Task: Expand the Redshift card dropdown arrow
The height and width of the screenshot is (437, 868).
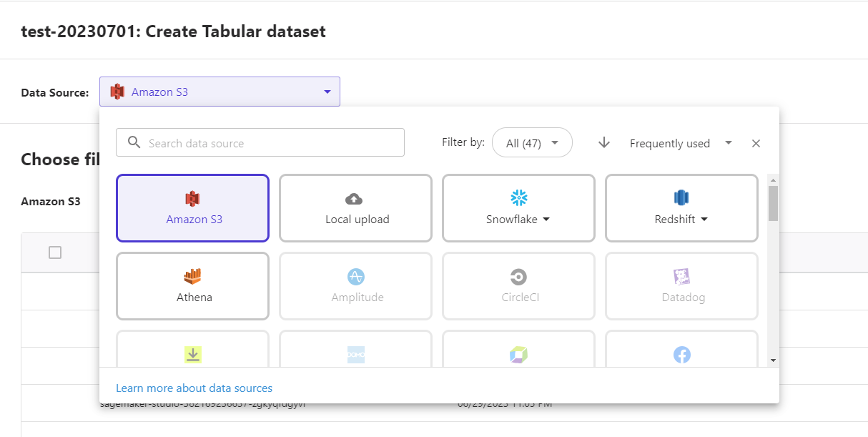Action: [x=704, y=220]
